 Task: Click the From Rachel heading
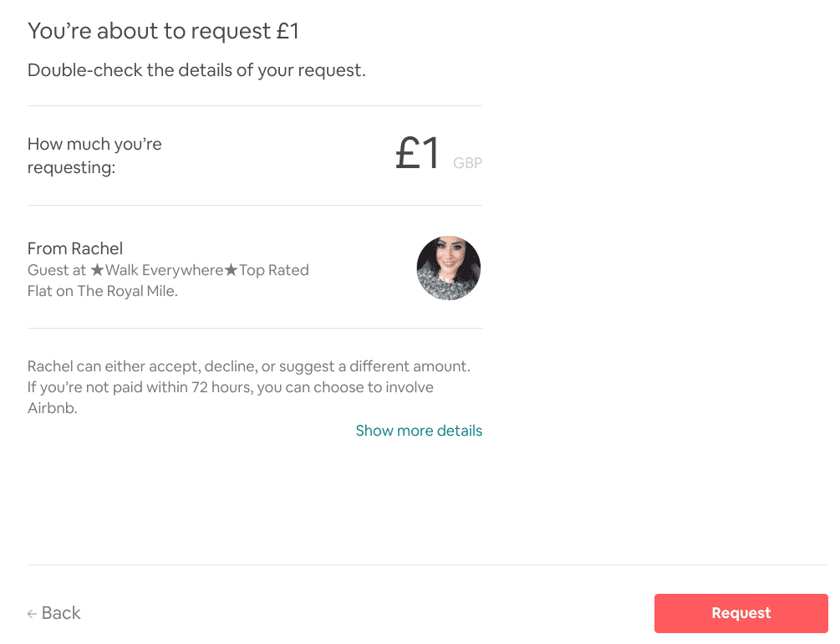[x=75, y=248]
